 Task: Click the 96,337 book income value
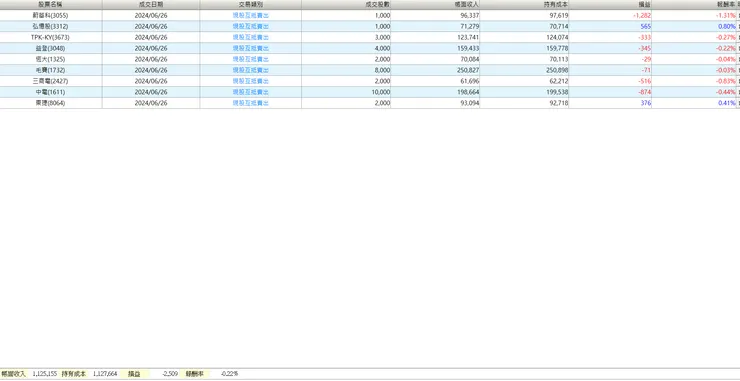[x=470, y=15]
